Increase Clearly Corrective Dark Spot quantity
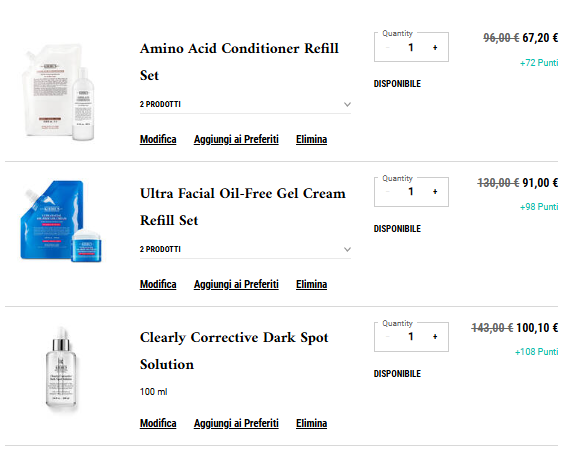Viewport: 571px width, 450px height. tap(435, 337)
